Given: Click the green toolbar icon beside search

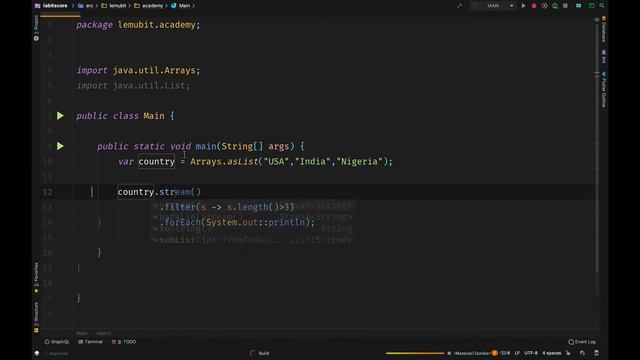Looking at the screenshot, I should [591, 6].
